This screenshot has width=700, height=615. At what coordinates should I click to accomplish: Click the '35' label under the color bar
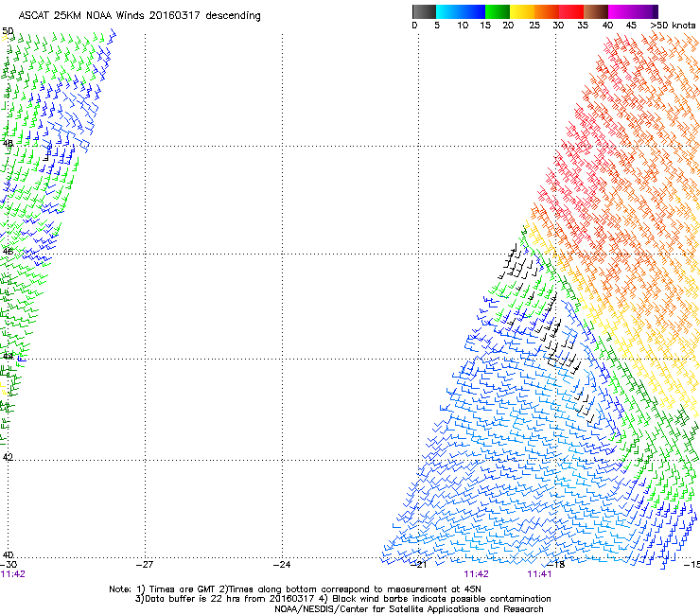point(583,26)
